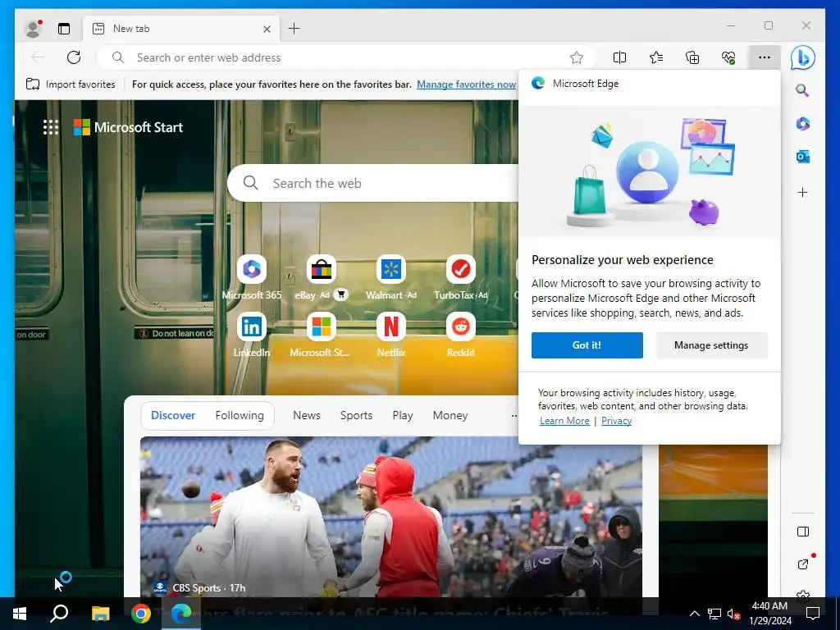Open the Play tab
This screenshot has width=840, height=630.
pos(402,415)
